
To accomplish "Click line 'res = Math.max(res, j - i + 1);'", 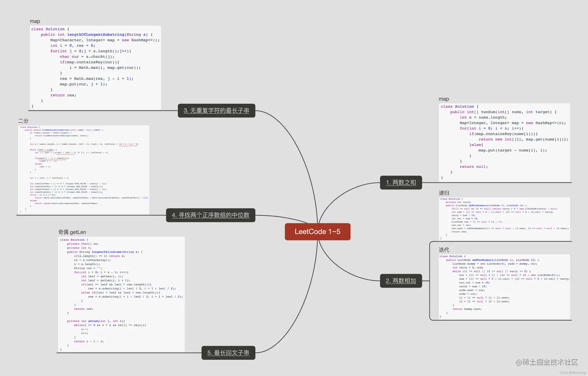I will click(x=96, y=78).
